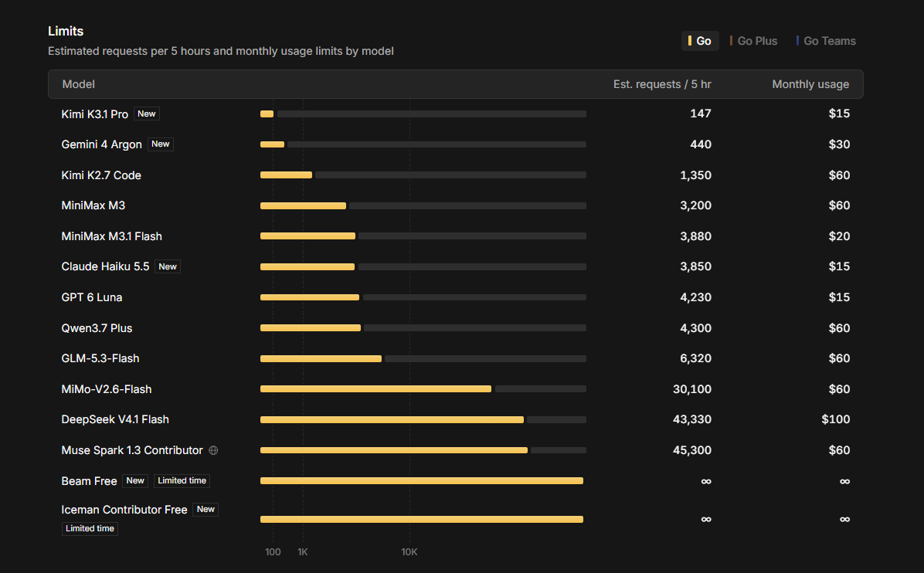924x573 pixels.
Task: Click the GLM-5.3-Flash model name
Action: (x=100, y=358)
